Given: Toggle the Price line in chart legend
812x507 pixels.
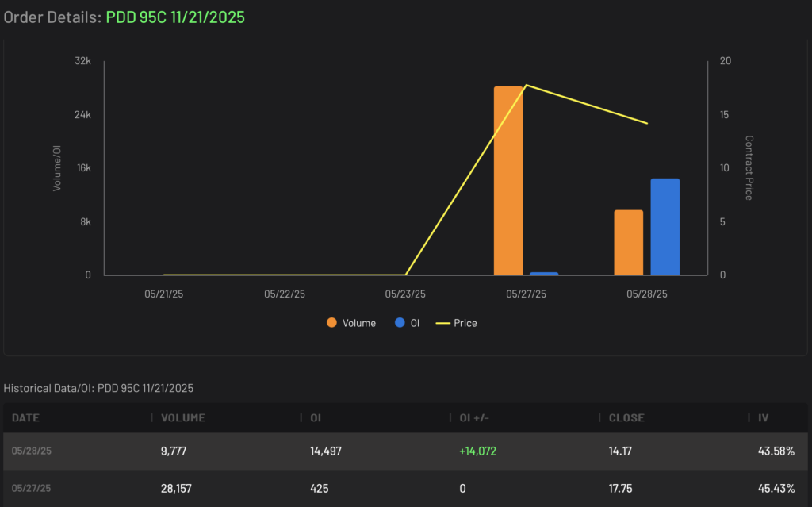Looking at the screenshot, I should tap(456, 323).
